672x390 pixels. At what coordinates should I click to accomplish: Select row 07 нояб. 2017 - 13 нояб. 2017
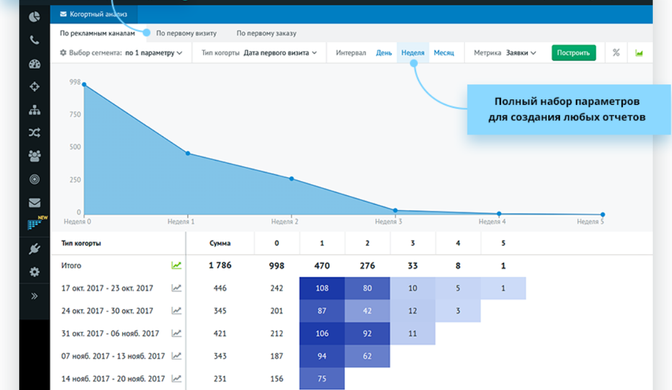113,356
